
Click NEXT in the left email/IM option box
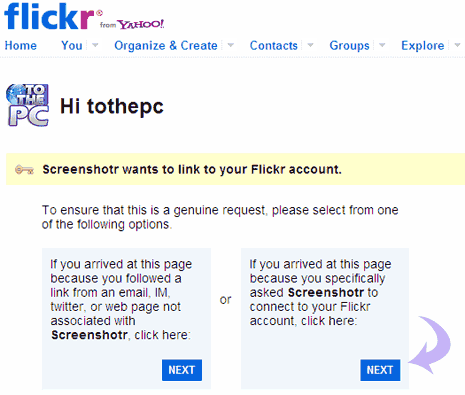click(182, 370)
